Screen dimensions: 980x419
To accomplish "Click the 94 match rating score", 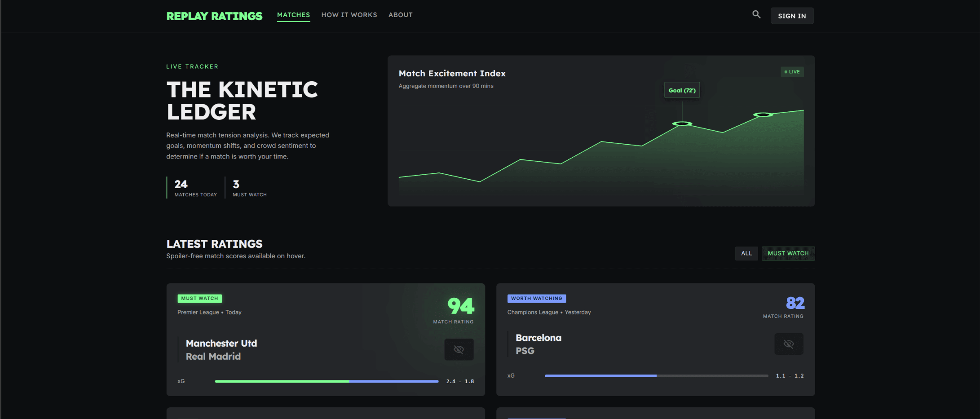I will [x=460, y=306].
